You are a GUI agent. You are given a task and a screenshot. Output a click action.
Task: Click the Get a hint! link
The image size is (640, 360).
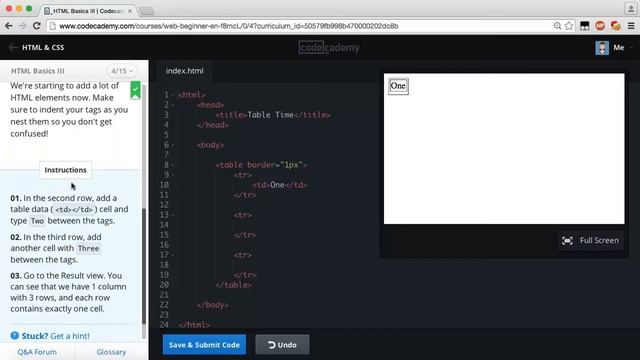pos(70,336)
